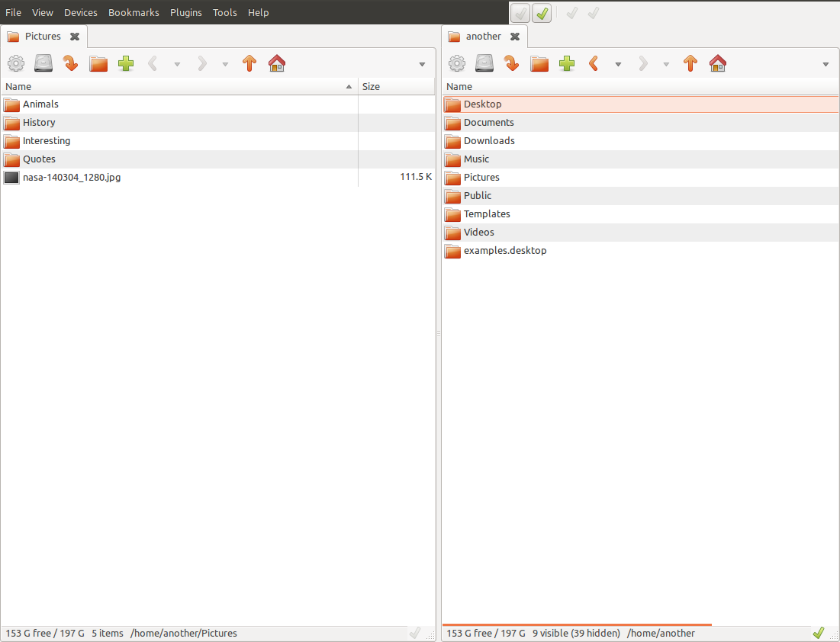Show devices using the left pane's drive icon

[43, 64]
